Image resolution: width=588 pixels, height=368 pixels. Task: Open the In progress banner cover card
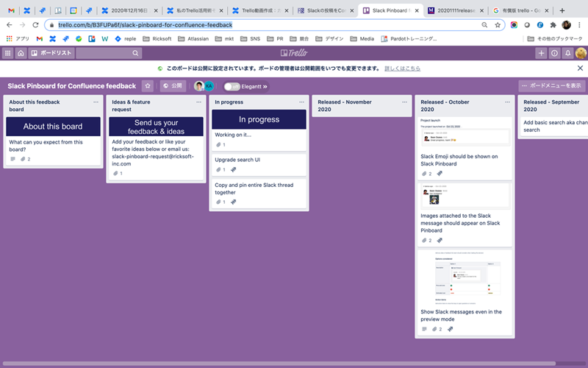259,119
